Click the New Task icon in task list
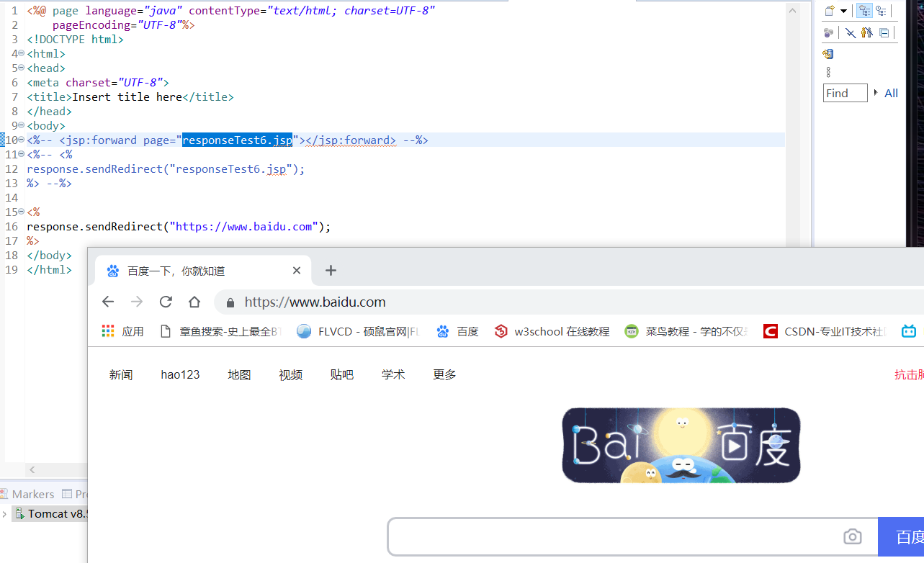924x563 pixels. (x=830, y=11)
